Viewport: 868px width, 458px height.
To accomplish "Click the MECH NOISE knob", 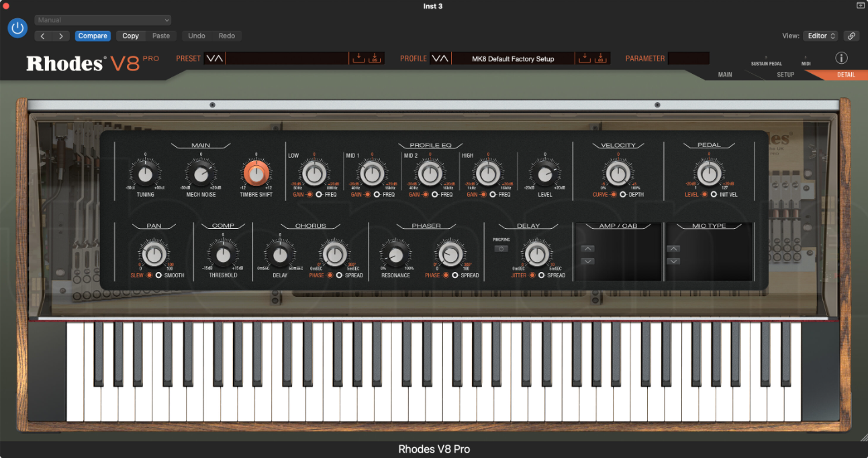I will click(200, 175).
